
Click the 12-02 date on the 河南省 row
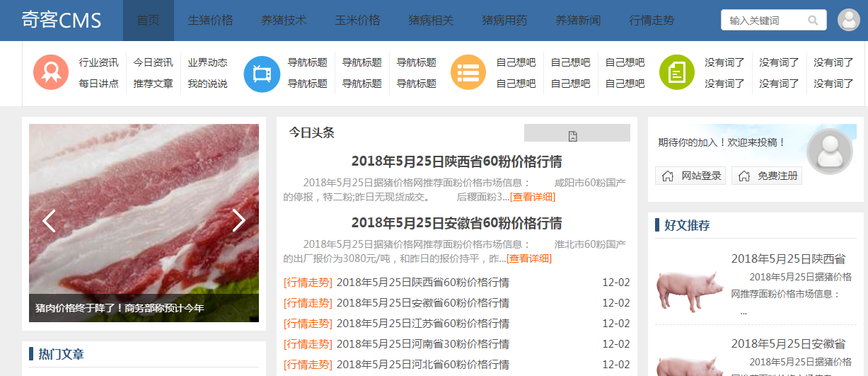coord(615,344)
